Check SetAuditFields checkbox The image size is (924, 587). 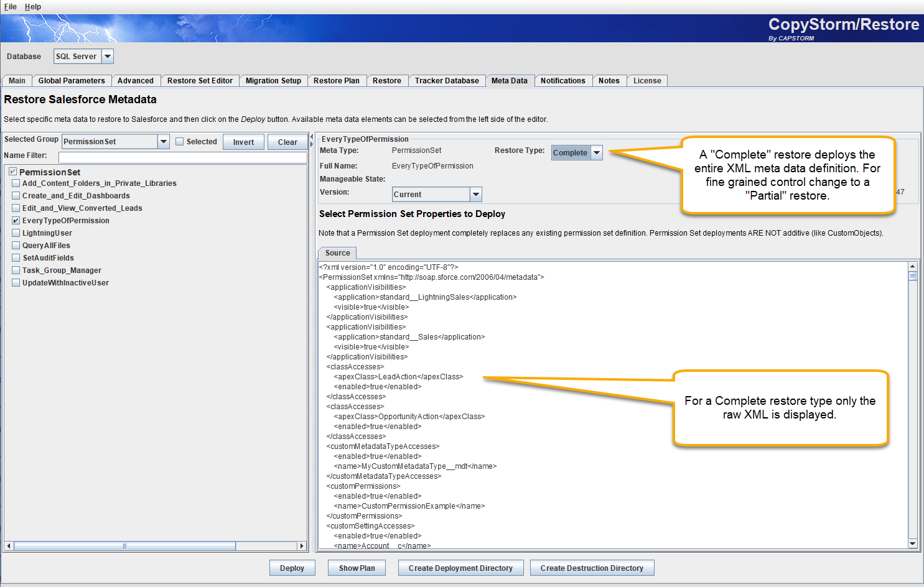[x=16, y=258]
